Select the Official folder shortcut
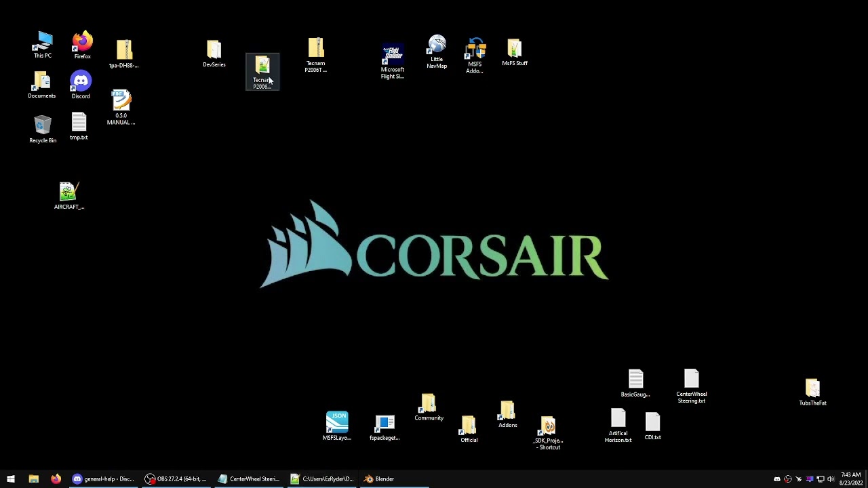This screenshot has width=868, height=488. pos(469,429)
